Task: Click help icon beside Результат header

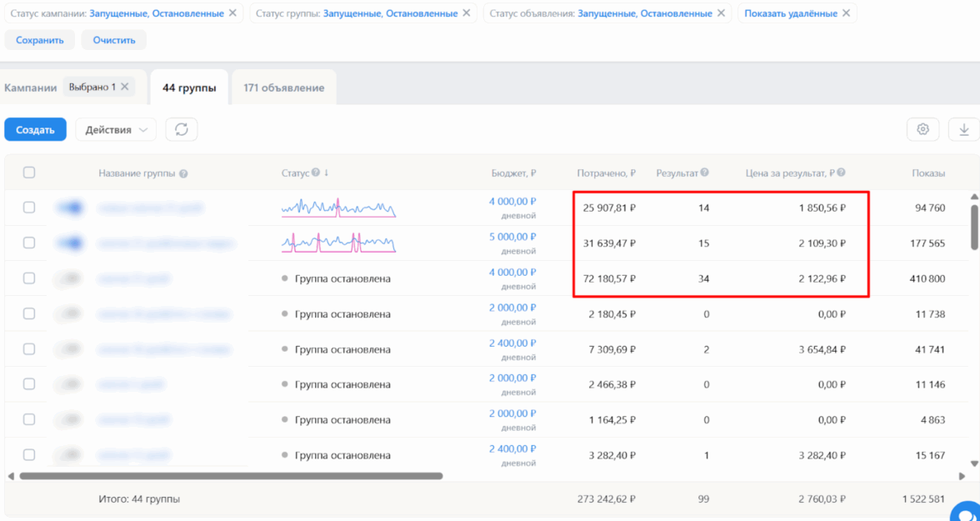Action: 705,173
